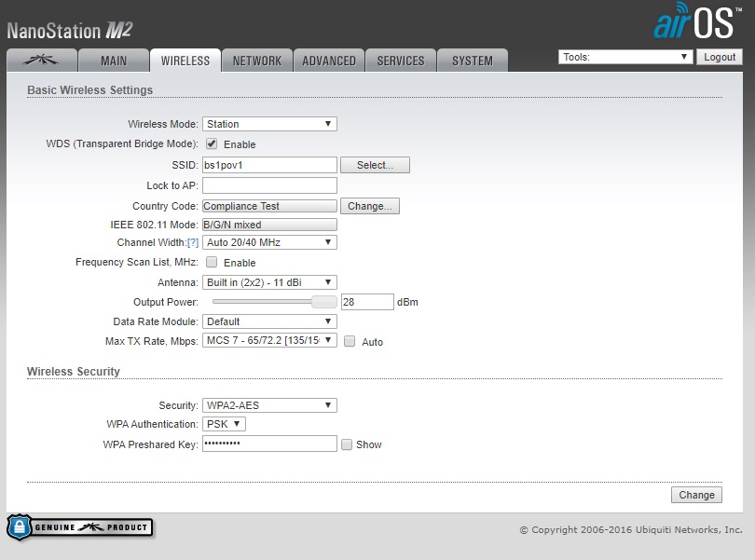Screen dimensions: 755x560
Task: Open Channel Width help link [?]
Action: tap(193, 242)
